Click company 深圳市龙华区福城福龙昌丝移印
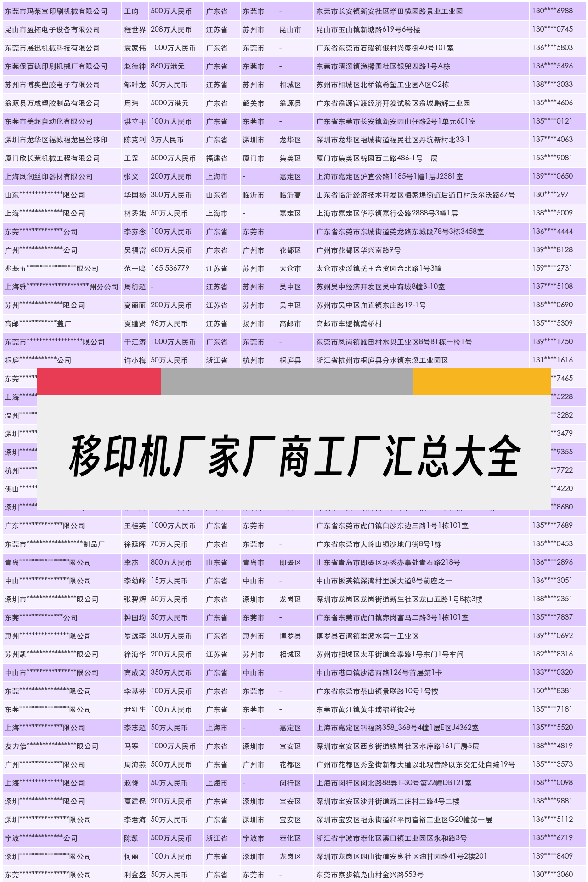The image size is (588, 882). click(56, 140)
